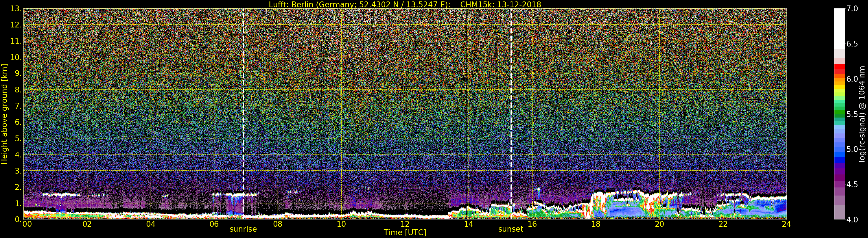
Task: Click the '08' time axis tick label
Action: click(x=278, y=224)
